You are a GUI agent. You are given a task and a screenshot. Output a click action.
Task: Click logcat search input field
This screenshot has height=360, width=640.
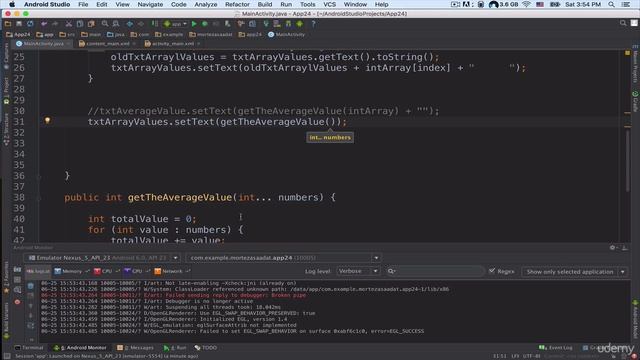click(x=435, y=271)
